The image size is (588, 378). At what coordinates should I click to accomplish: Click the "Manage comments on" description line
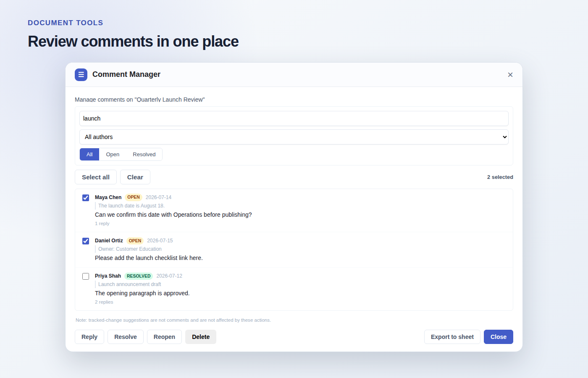140,100
